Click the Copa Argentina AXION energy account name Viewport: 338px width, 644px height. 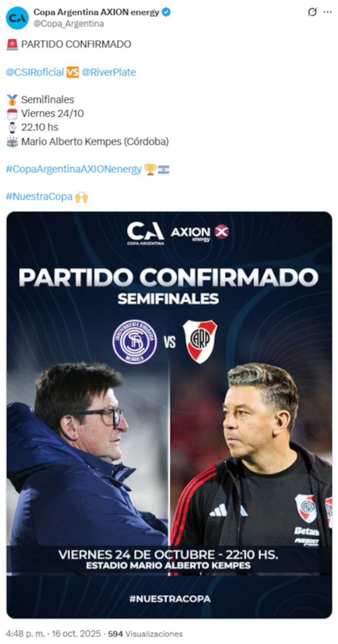point(96,13)
